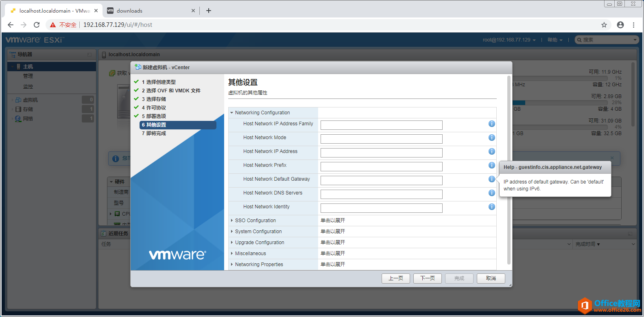Go to step 5 部署选项
644x317 pixels.
(x=154, y=116)
